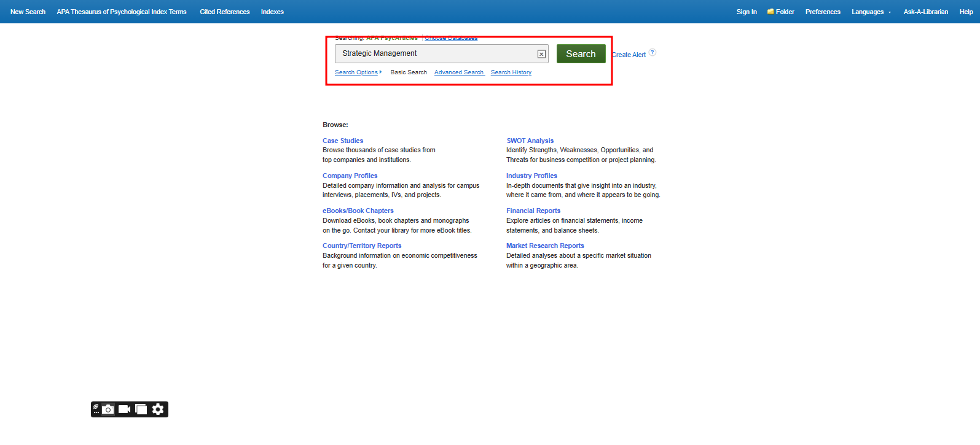
Task: Click the stacked windows capture icon
Action: click(141, 409)
